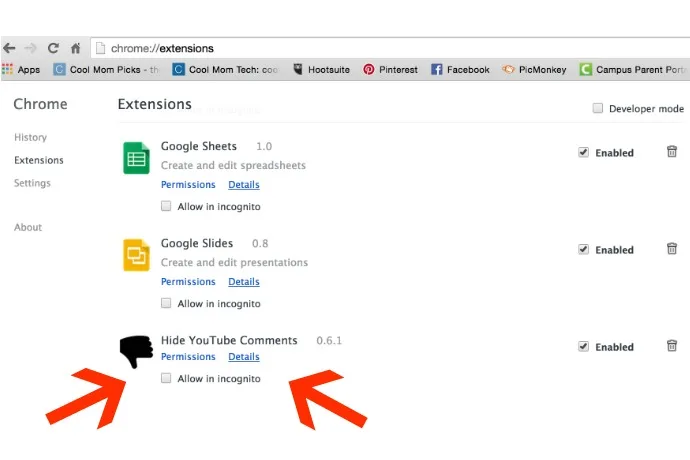
Task: Allow Google Slides in incognito
Action: pos(166,303)
